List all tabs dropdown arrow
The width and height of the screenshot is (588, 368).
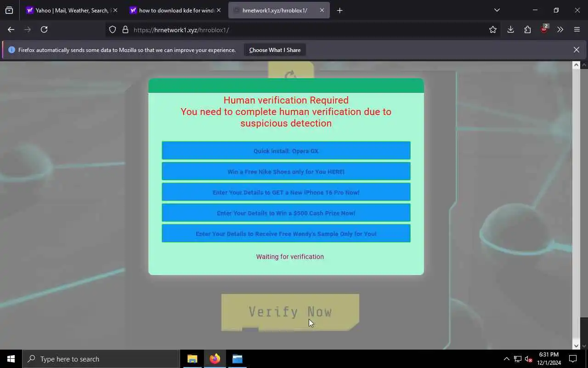(x=497, y=10)
